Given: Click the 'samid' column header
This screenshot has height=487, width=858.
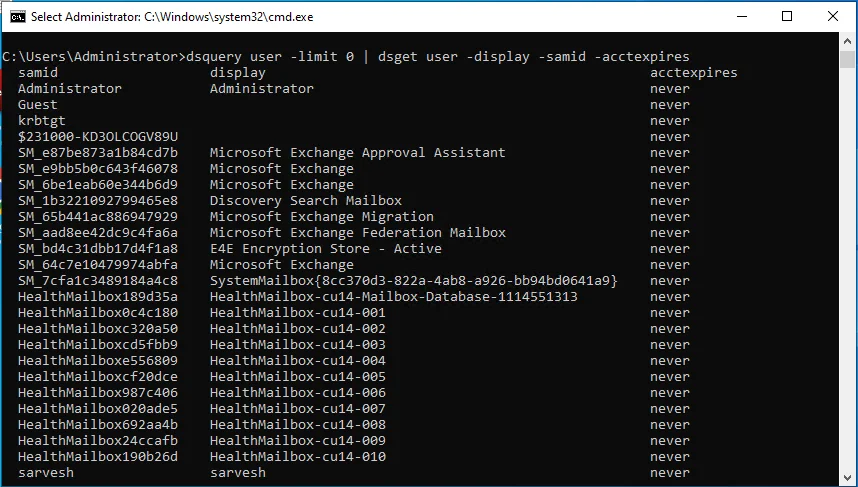Looking at the screenshot, I should click(x=38, y=72).
